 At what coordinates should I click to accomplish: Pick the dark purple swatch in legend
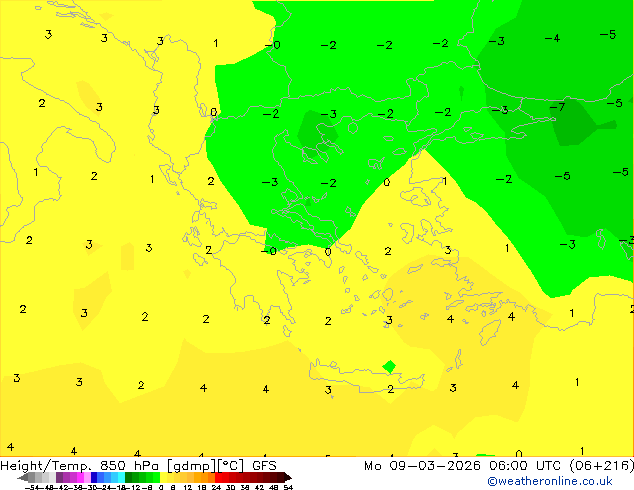coord(59,477)
